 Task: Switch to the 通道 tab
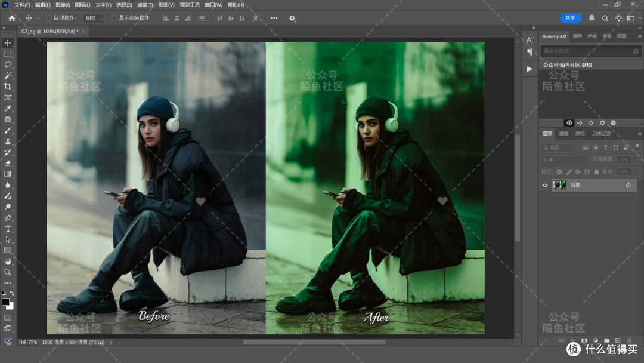pyautogui.click(x=563, y=134)
